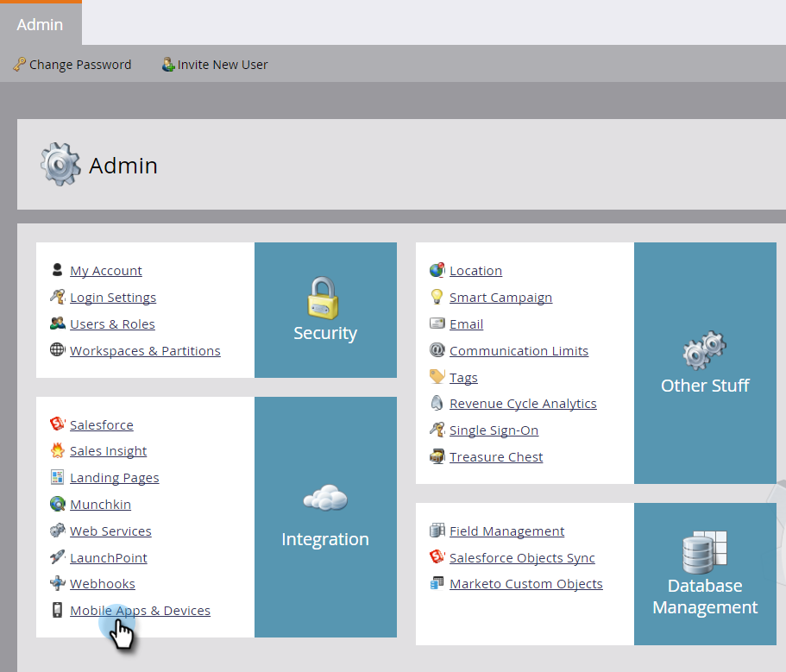Open the Tags link
786x672 pixels.
point(463,378)
